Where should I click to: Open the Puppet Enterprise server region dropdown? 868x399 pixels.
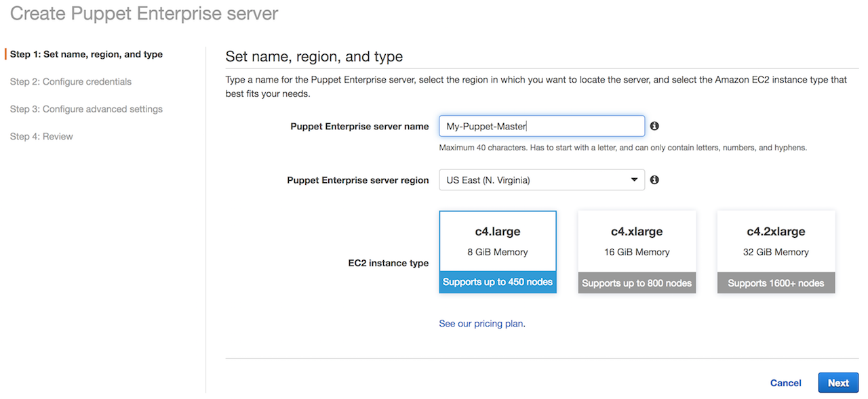[542, 180]
